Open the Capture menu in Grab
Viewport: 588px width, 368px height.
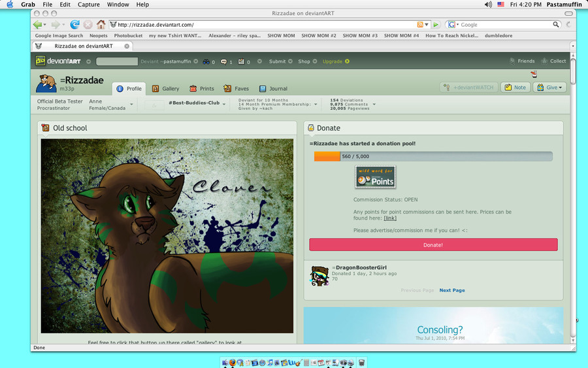[x=88, y=5]
